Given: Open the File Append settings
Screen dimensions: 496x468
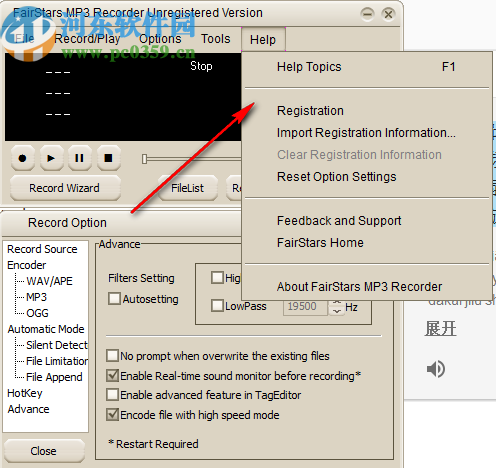Looking at the screenshot, I should click(x=54, y=377).
